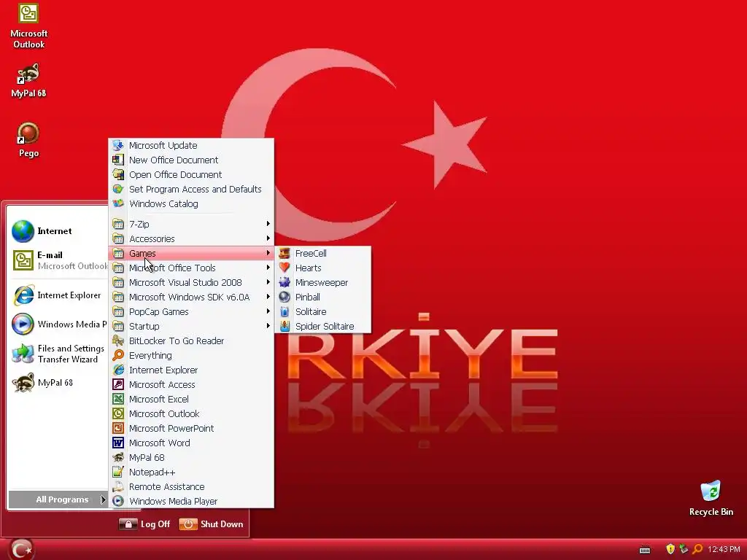Click the 12:43 PM taskbar clock
The image size is (747, 560).
[724, 550]
